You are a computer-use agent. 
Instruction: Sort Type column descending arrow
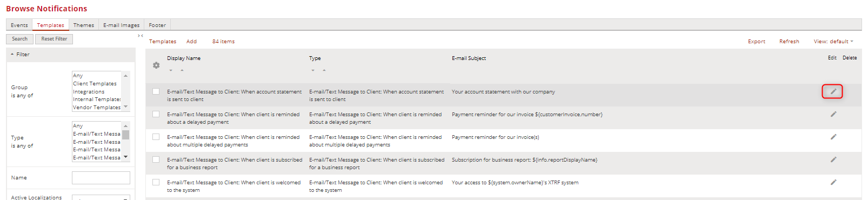point(312,70)
